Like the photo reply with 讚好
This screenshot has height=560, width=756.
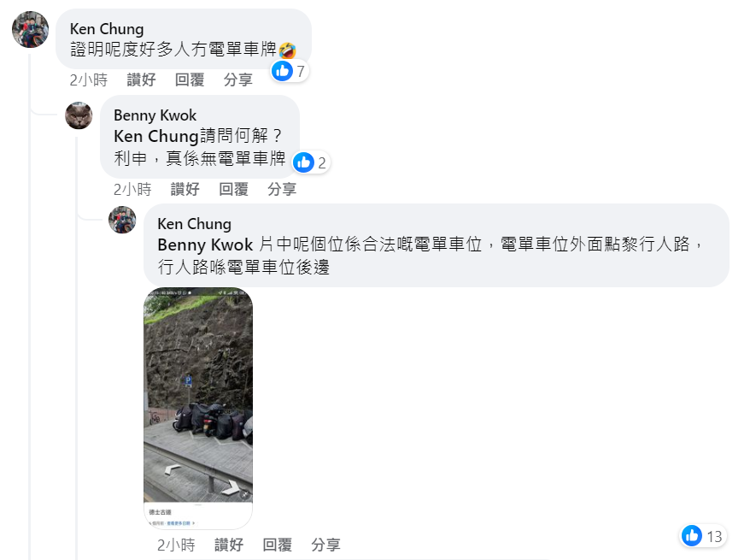pyautogui.click(x=229, y=545)
